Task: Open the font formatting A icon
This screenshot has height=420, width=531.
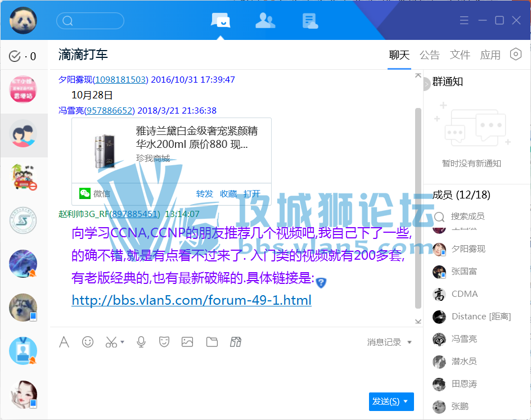Action: point(64,342)
